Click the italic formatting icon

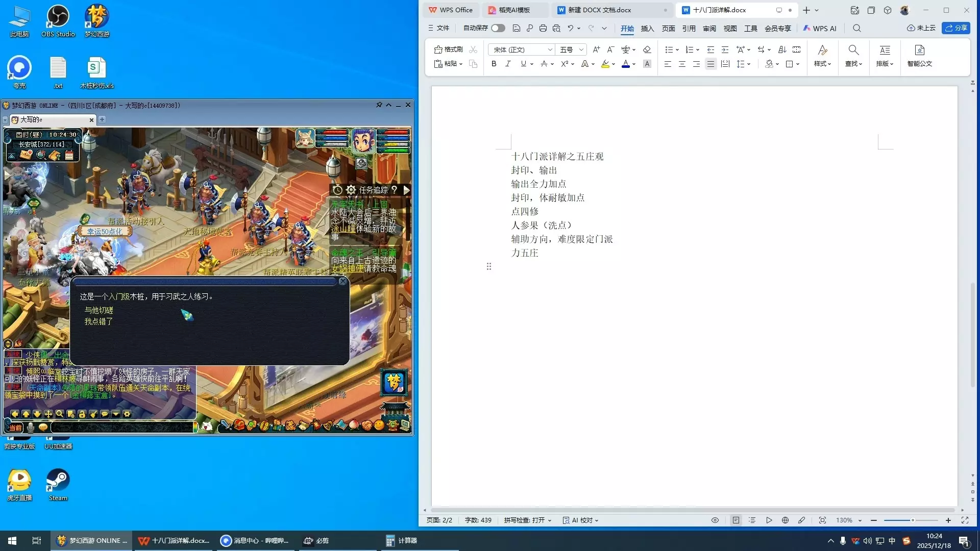coord(508,64)
